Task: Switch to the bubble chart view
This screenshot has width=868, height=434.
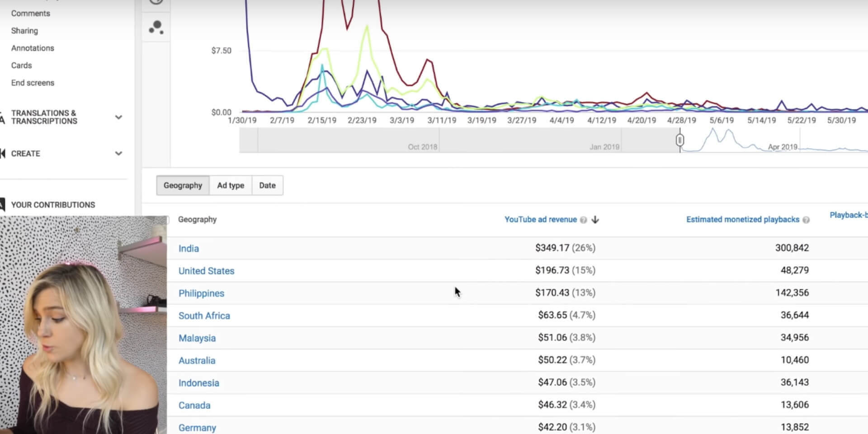Action: click(x=156, y=28)
